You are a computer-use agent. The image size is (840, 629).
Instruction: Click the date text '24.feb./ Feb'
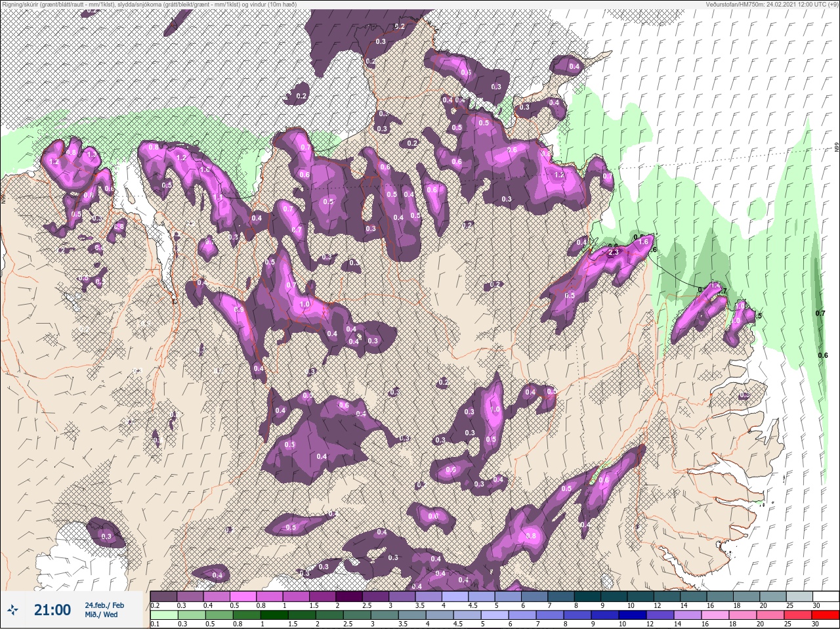(x=104, y=605)
